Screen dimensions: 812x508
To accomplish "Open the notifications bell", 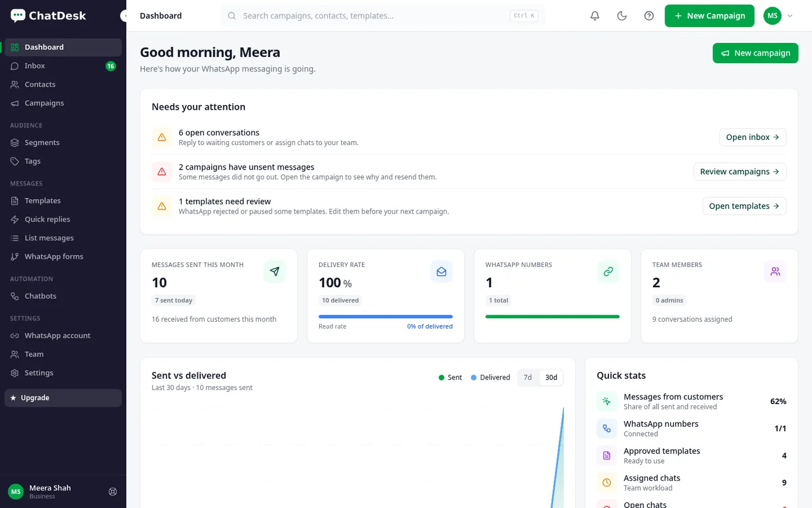I will [x=594, y=16].
